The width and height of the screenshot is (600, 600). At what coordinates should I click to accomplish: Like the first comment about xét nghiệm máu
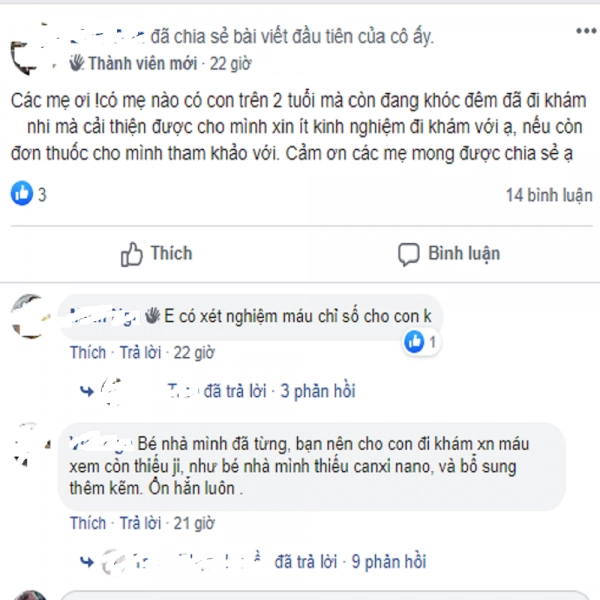point(88,352)
